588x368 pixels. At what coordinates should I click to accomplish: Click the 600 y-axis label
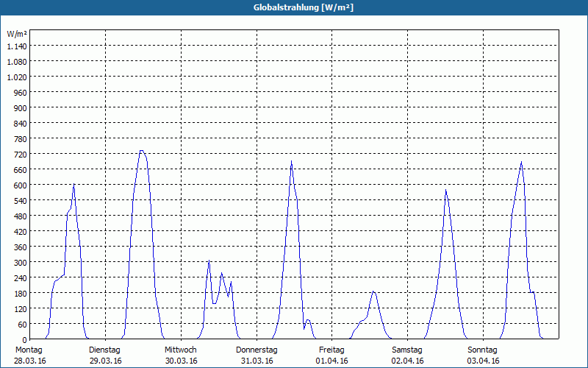[21, 185]
